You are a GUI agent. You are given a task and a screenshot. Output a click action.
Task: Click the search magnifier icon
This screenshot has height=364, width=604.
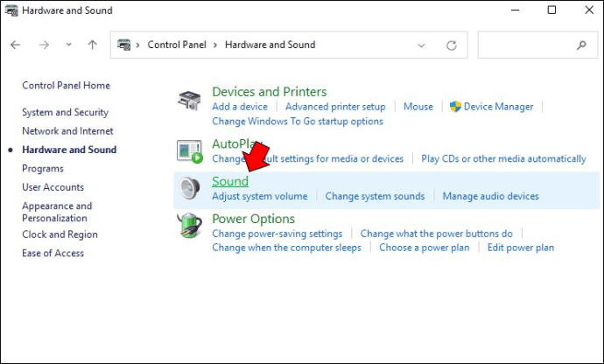point(581,45)
